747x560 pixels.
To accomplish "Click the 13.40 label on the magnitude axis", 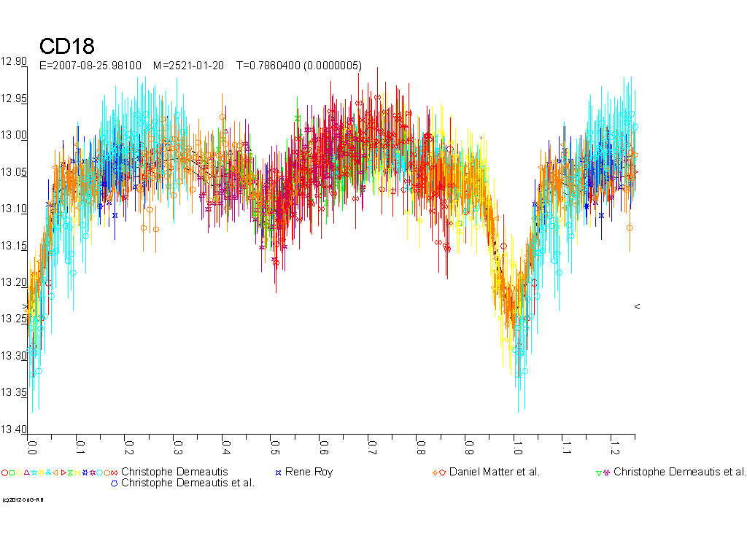I will [14, 429].
